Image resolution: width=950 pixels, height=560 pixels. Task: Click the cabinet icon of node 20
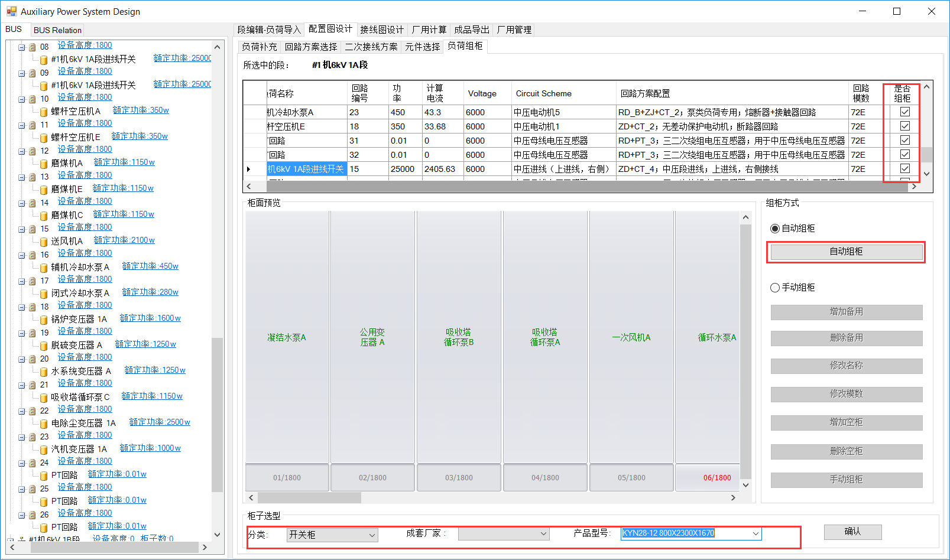(x=33, y=359)
